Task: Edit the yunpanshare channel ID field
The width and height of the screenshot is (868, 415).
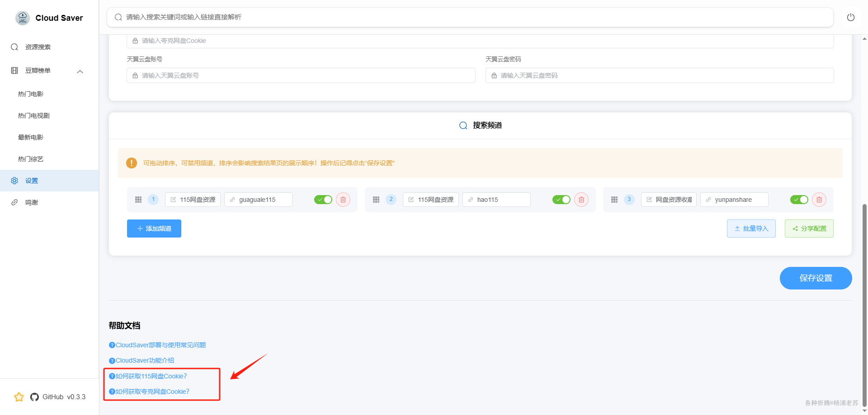Action: pos(734,200)
